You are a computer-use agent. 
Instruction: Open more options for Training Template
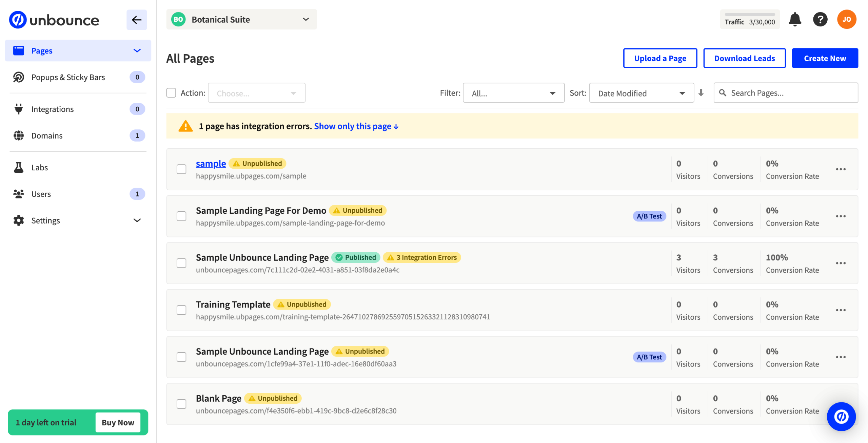pos(841,310)
